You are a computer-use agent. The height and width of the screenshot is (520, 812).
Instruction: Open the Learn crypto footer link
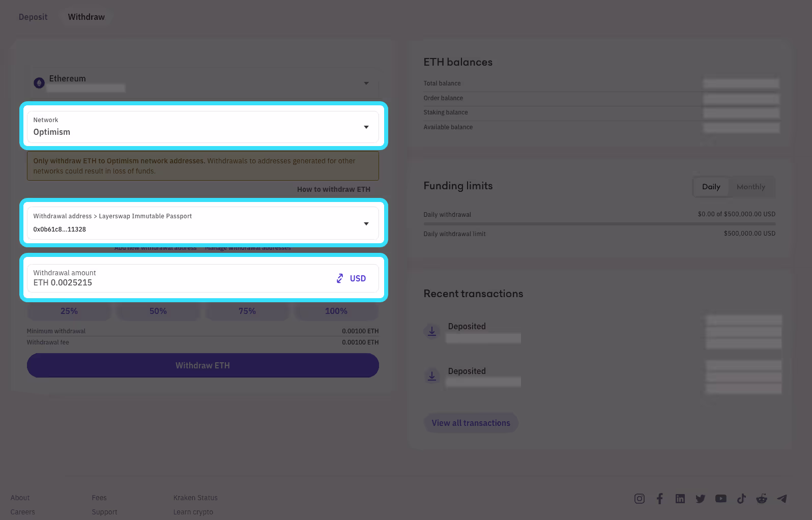pyautogui.click(x=193, y=512)
